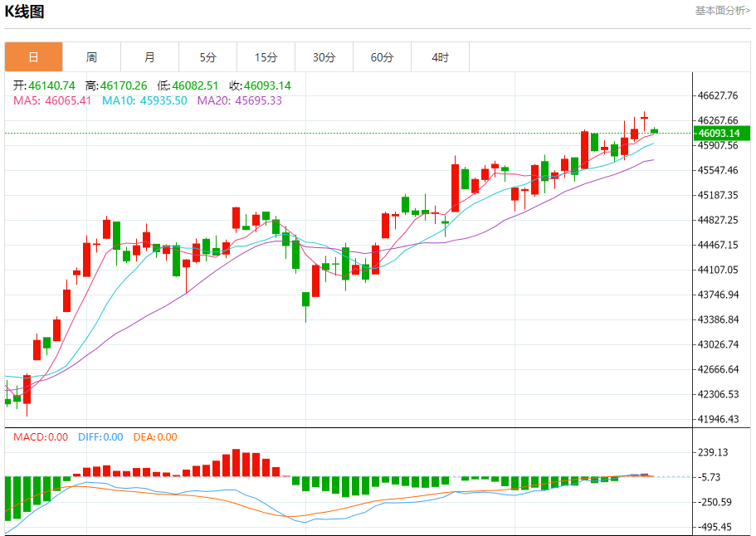This screenshot has height=536, width=756.
Task: Open the 30分 interval tab
Action: click(x=324, y=57)
